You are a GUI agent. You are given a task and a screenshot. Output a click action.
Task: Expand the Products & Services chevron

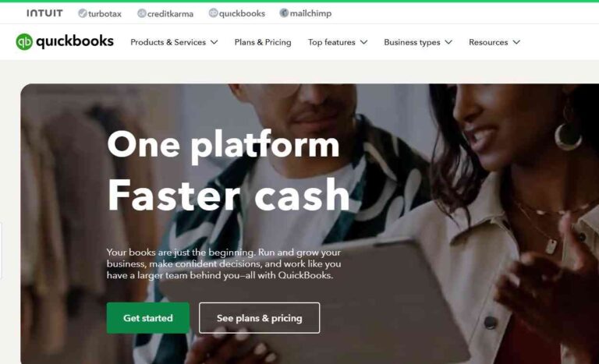point(214,42)
